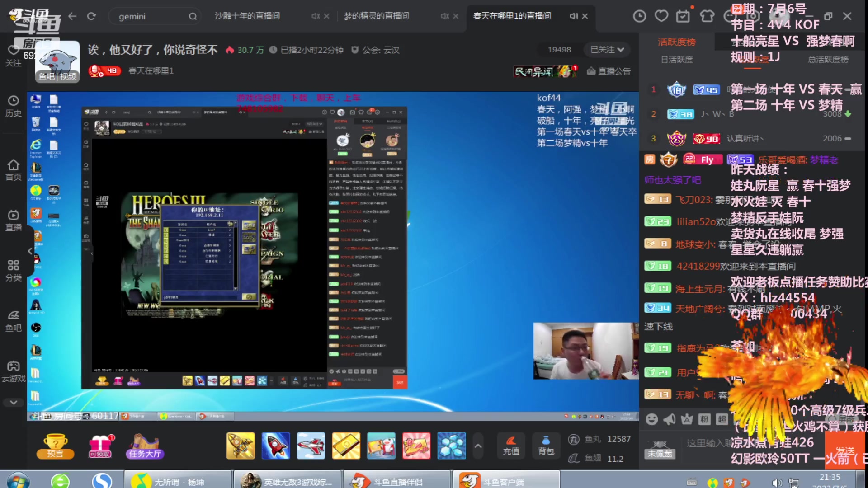Open the 背包 backpack
868x488 pixels.
546,446
